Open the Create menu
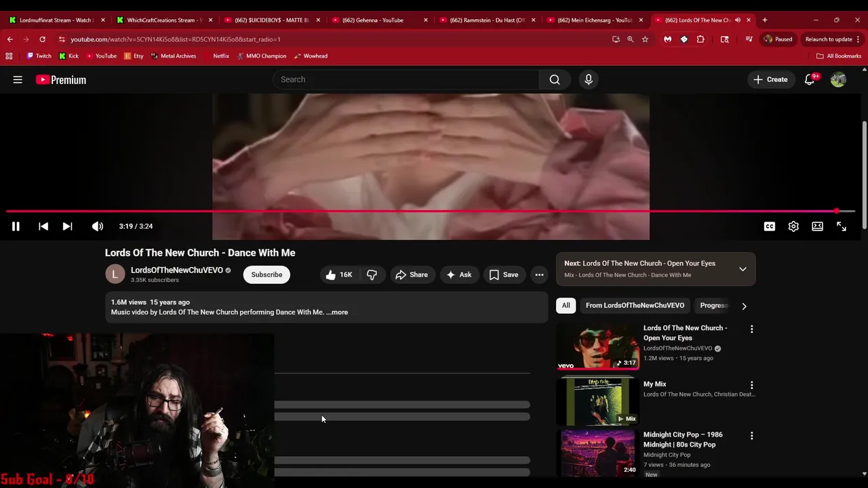Screen dimensions: 868x488 click(x=770, y=79)
